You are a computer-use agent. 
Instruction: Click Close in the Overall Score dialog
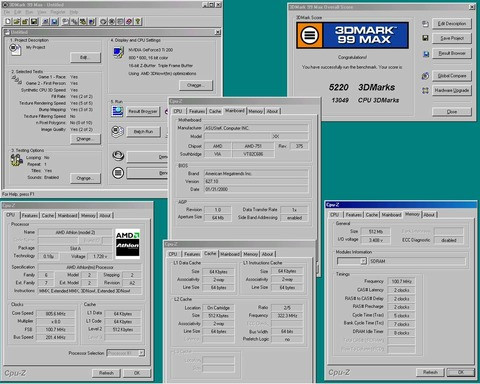click(x=452, y=112)
